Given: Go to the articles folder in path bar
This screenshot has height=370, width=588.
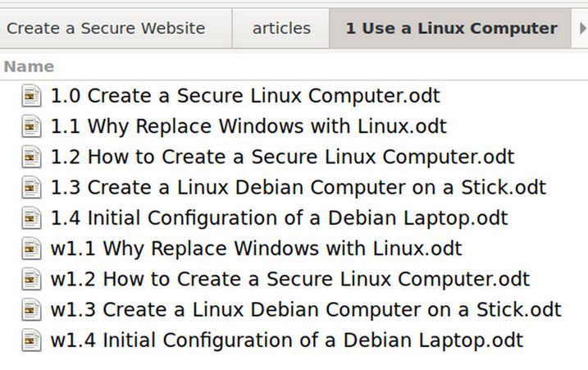Looking at the screenshot, I should (281, 29).
